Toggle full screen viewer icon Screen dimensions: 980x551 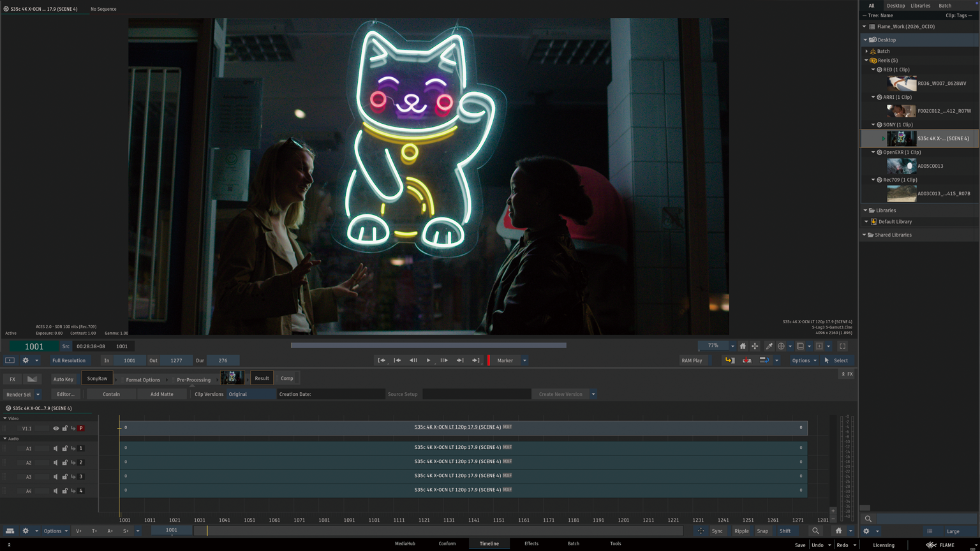pyautogui.click(x=842, y=346)
